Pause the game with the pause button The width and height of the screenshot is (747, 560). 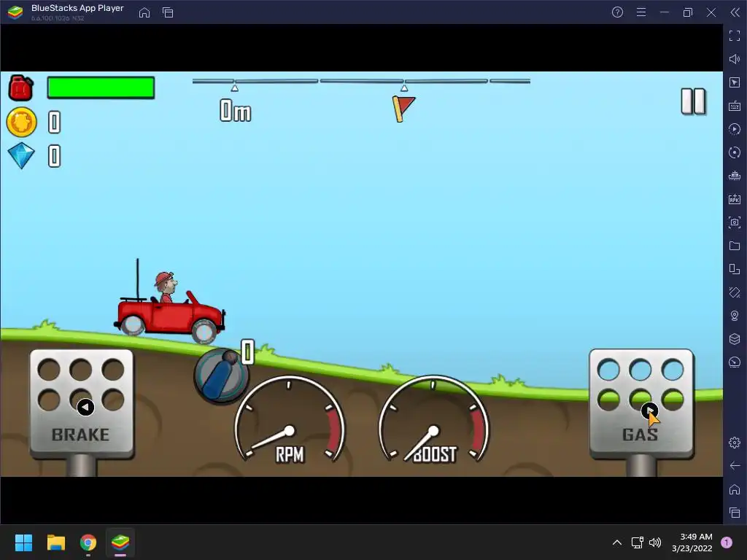point(693,101)
